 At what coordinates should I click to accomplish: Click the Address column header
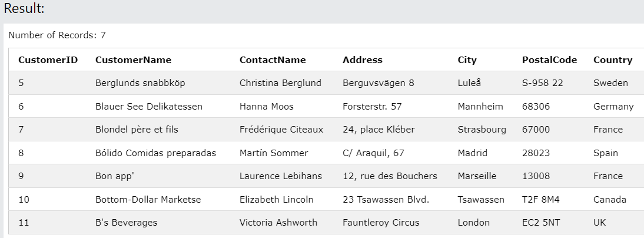(363, 59)
